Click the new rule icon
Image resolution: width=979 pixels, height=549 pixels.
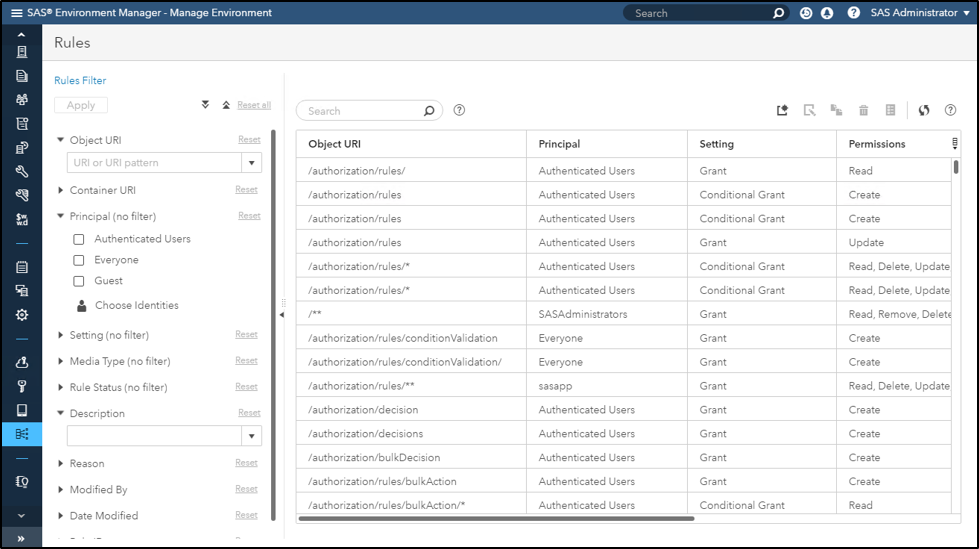(x=783, y=110)
